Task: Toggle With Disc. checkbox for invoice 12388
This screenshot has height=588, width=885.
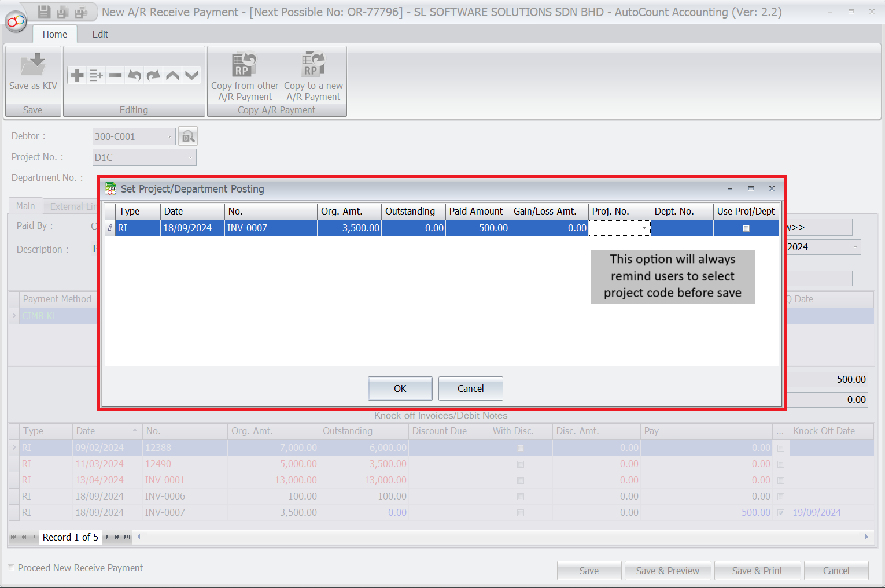Action: [520, 448]
